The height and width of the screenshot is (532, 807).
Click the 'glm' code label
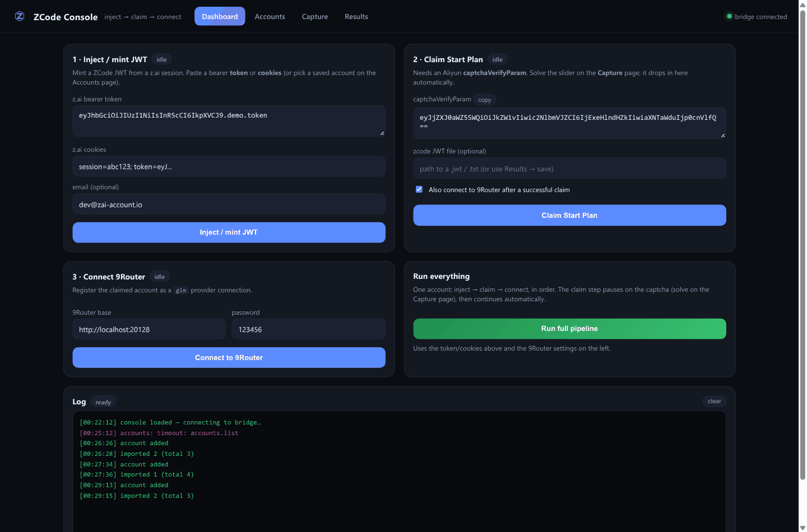[x=181, y=291]
